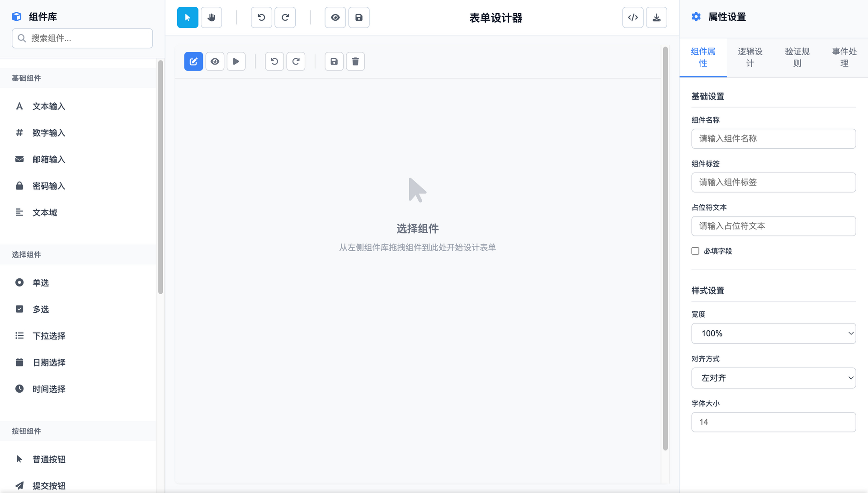Viewport: 868px width, 493px height.
Task: Open the 事件处理 tab
Action: click(844, 57)
